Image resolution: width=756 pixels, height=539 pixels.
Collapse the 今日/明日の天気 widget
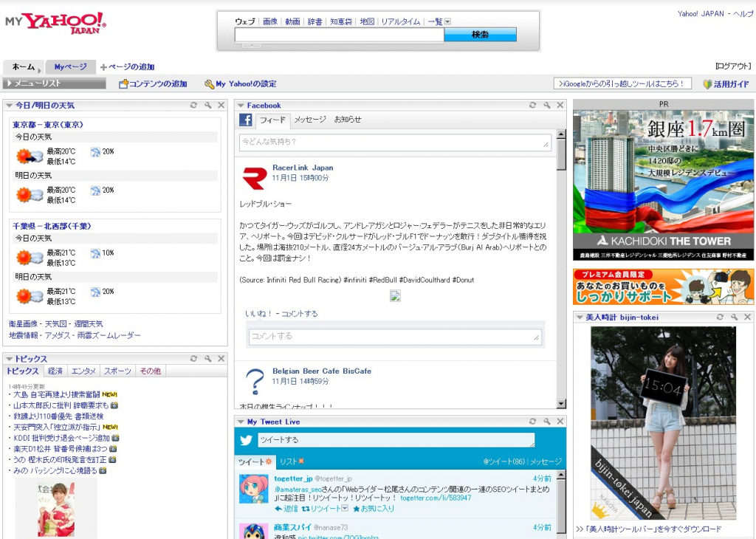point(10,106)
